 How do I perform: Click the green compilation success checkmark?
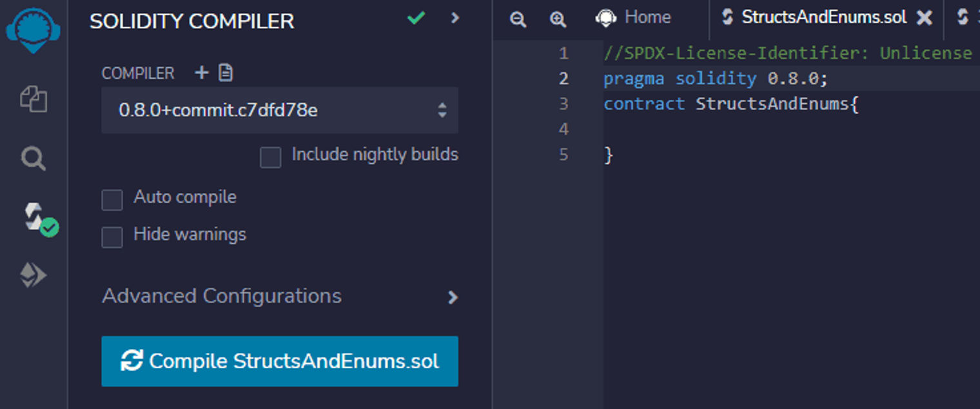[x=416, y=18]
